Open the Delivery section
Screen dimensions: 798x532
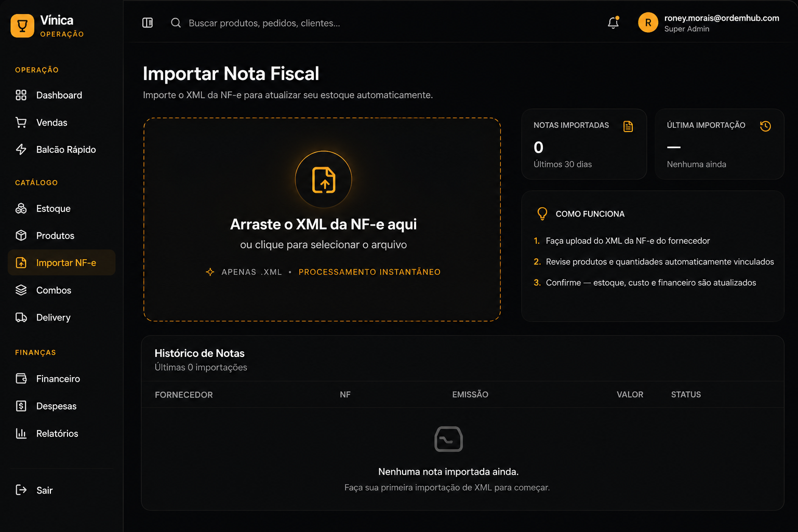coord(61,317)
